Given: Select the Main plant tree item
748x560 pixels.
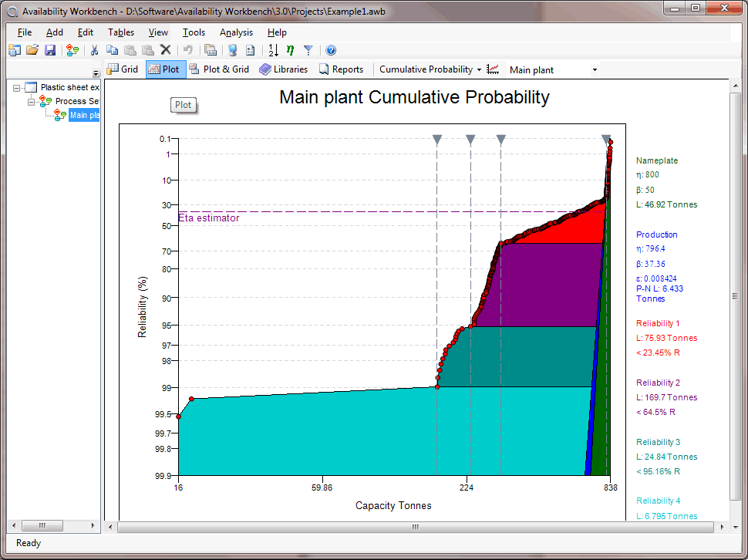Looking at the screenshot, I should pyautogui.click(x=84, y=114).
